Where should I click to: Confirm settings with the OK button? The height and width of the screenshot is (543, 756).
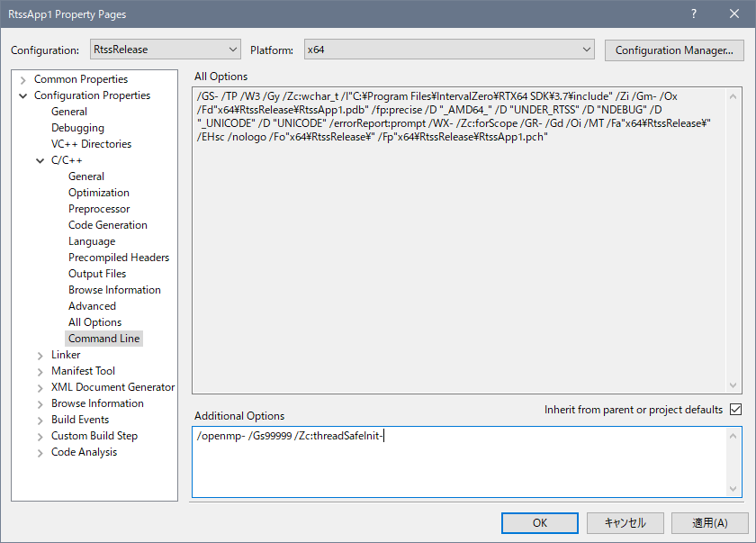pos(539,522)
